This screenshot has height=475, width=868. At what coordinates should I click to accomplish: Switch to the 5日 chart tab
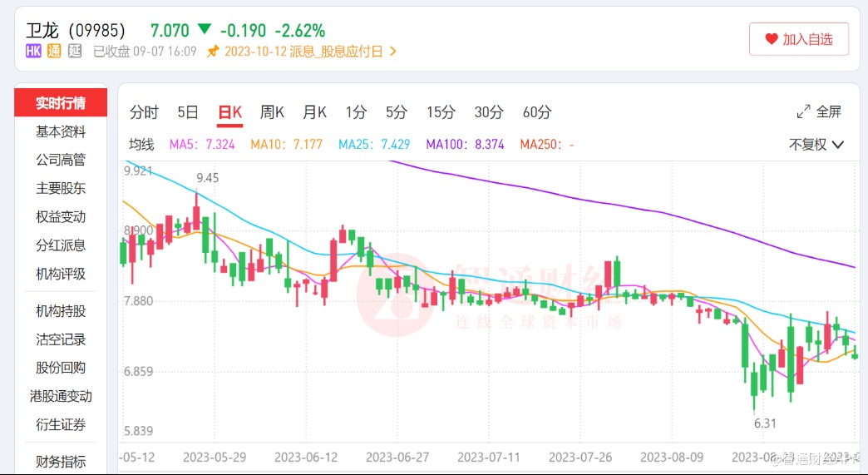click(188, 112)
